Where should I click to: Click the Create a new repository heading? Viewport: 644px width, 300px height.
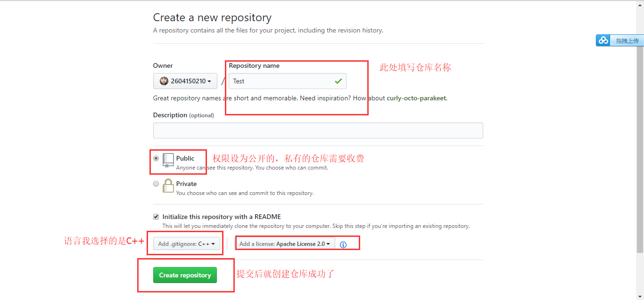[x=212, y=18]
